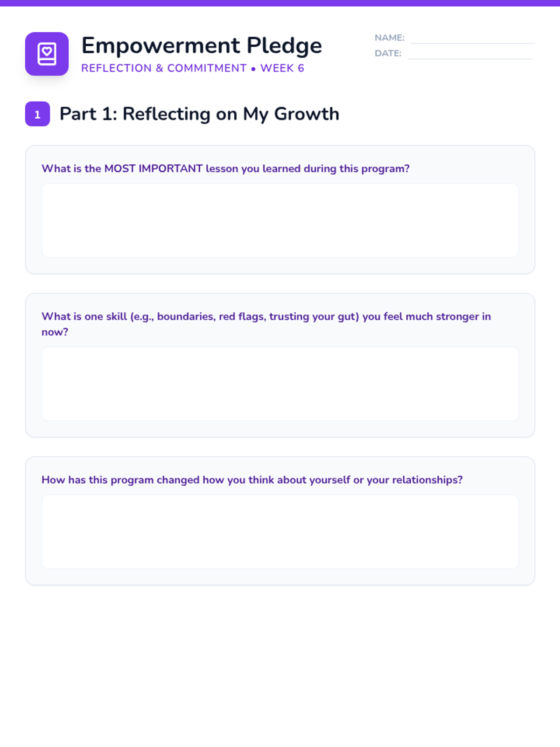Click the Reflection & Commitment Week 6 subtitle

pyautogui.click(x=193, y=68)
